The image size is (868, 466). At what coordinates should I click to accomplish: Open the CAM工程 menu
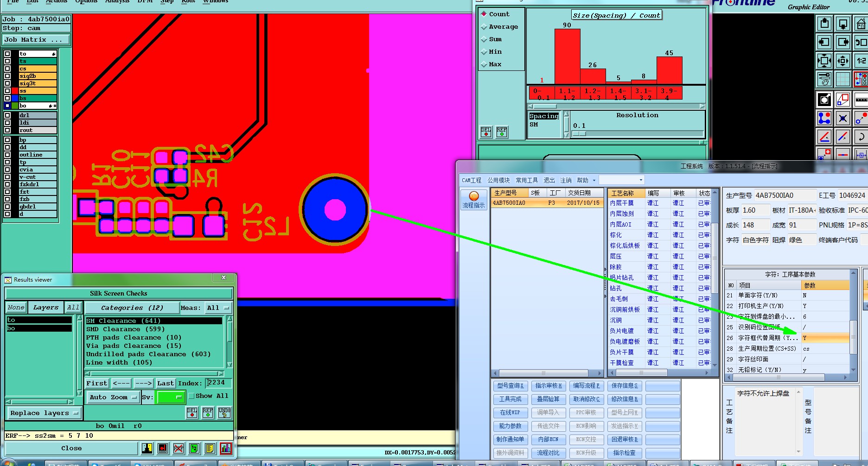(x=472, y=180)
